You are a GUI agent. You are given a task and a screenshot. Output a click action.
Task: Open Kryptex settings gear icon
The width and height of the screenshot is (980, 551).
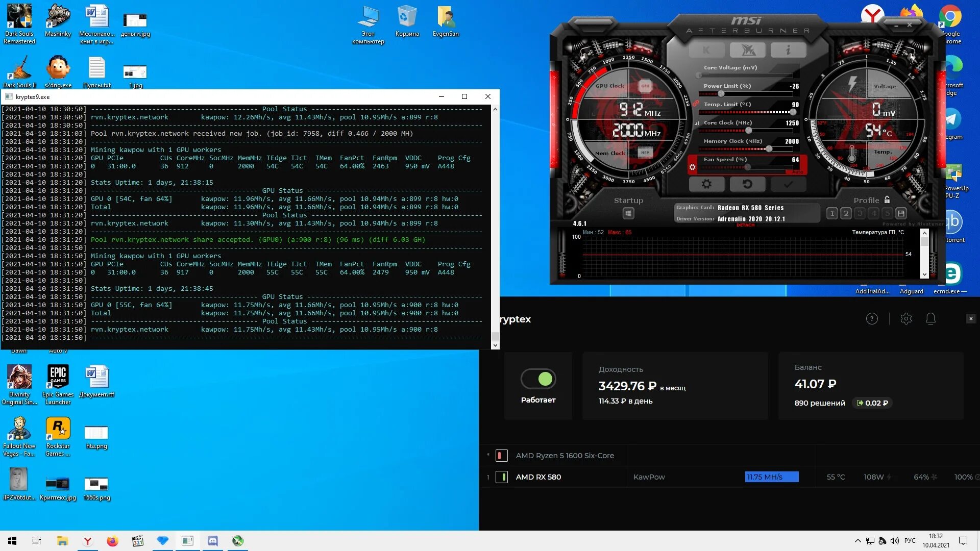point(906,319)
